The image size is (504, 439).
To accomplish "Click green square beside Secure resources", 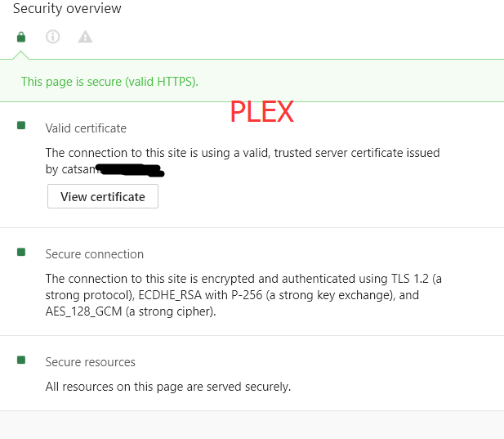I will 21,361.
